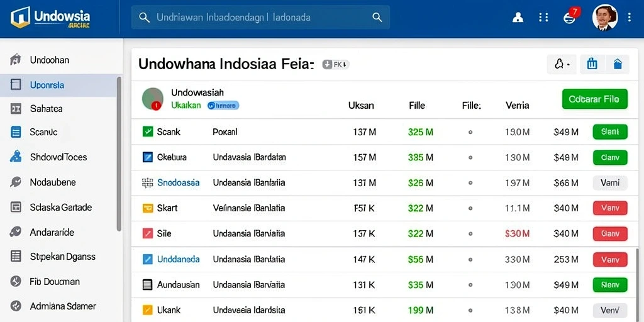This screenshot has width=644, height=322.
Task: Open the apps grid dots icon
Action: pyautogui.click(x=543, y=17)
